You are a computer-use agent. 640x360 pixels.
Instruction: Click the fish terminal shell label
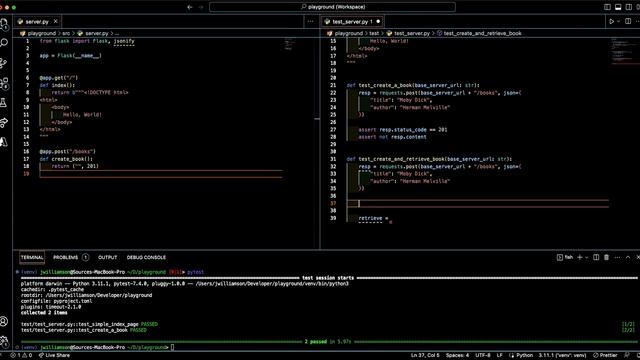point(565,258)
